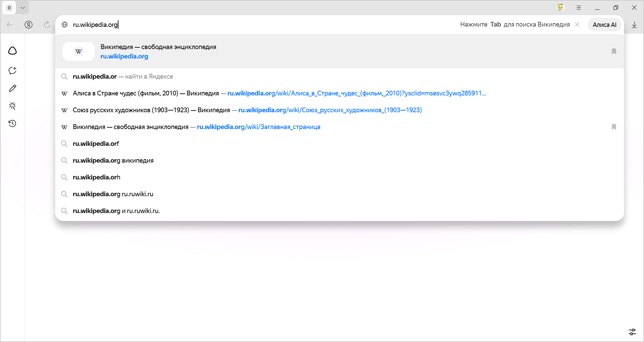The height and width of the screenshot is (342, 644).
Task: Click the Нажмите Tab для поиска Википедия hint
Action: click(x=515, y=24)
